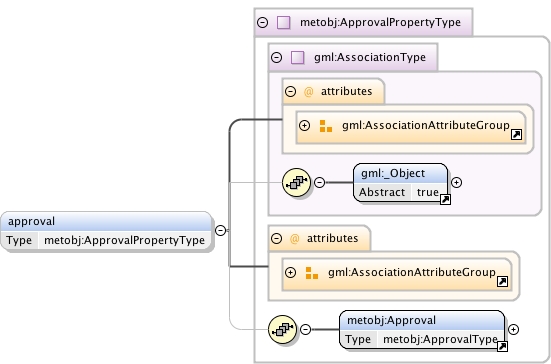The height and width of the screenshot is (364, 551).
Task: Collapse attributes section inside gml:AssociationType
Action: click(x=290, y=91)
